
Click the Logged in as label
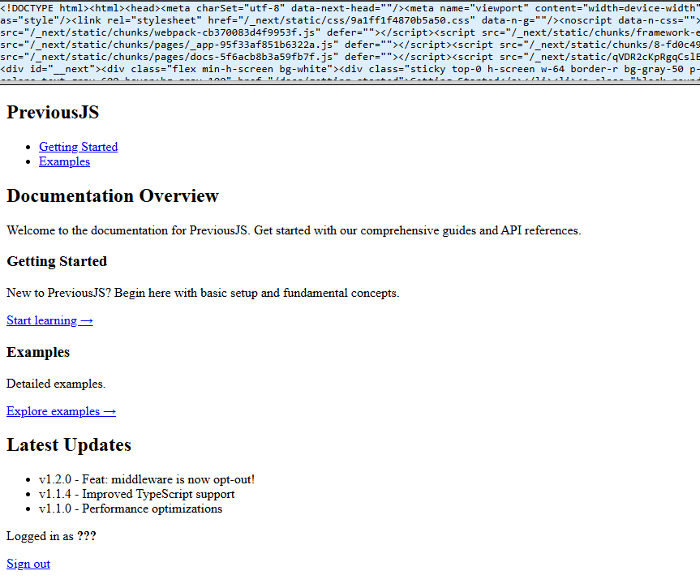[40, 536]
